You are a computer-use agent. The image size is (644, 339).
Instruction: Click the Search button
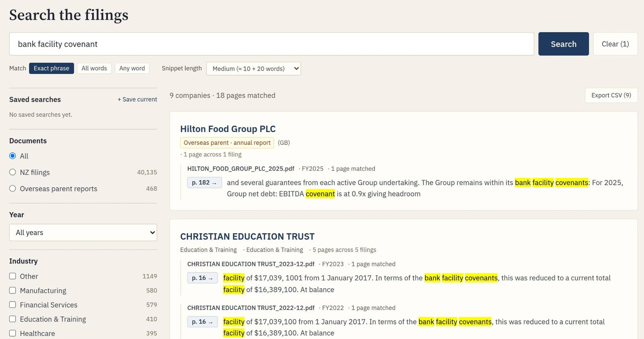(x=563, y=44)
